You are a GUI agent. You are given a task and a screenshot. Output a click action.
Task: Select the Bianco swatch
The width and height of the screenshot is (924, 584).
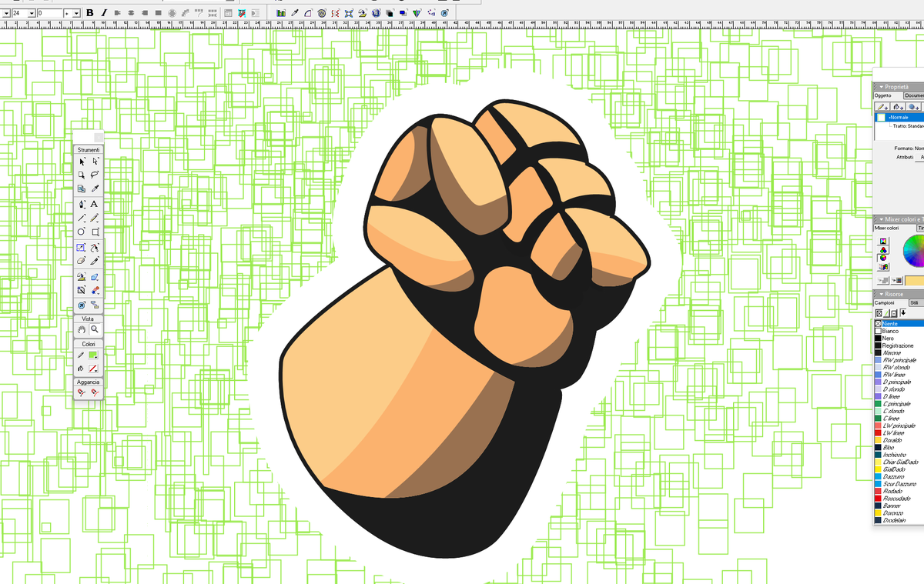point(899,332)
